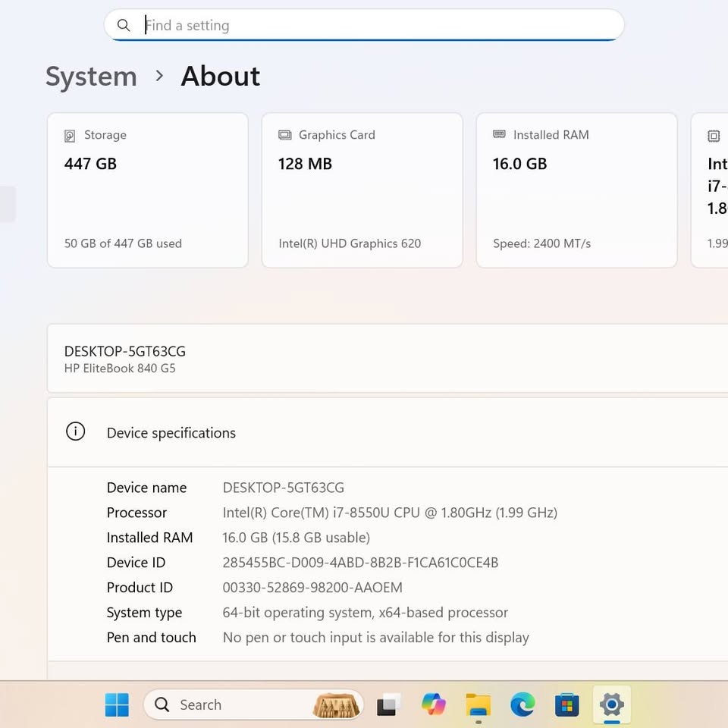Click the 16.0 GB RAM card value
728x728 pixels.
pyautogui.click(x=520, y=164)
